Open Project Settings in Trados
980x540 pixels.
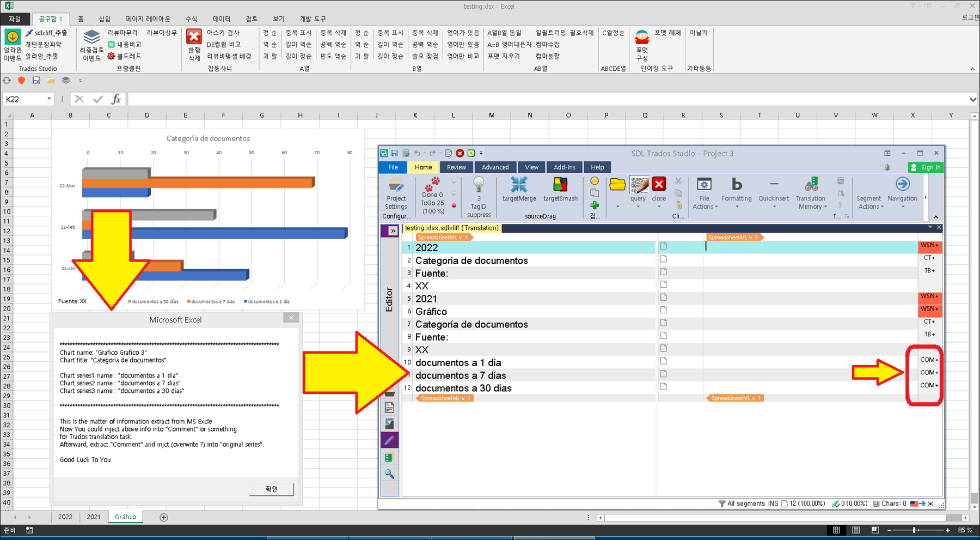point(396,195)
